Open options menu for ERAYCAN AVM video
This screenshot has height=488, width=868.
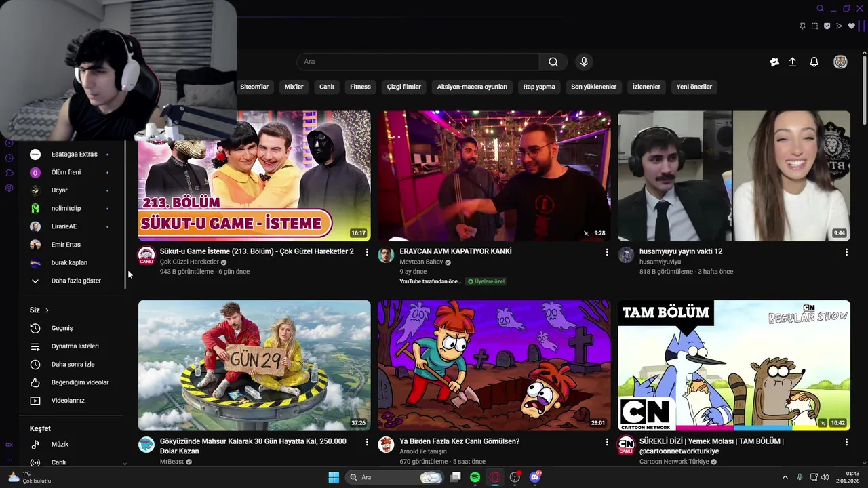[x=607, y=252]
